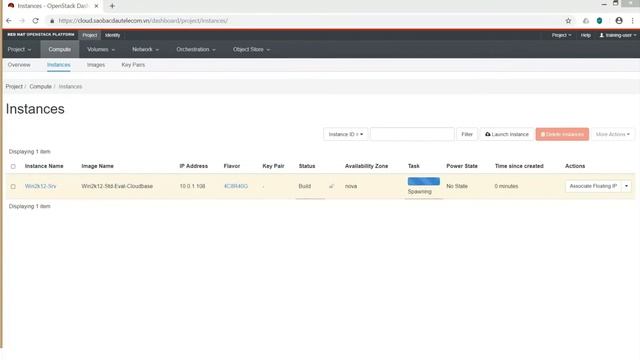Expand the Orchestration menu

coord(196,49)
